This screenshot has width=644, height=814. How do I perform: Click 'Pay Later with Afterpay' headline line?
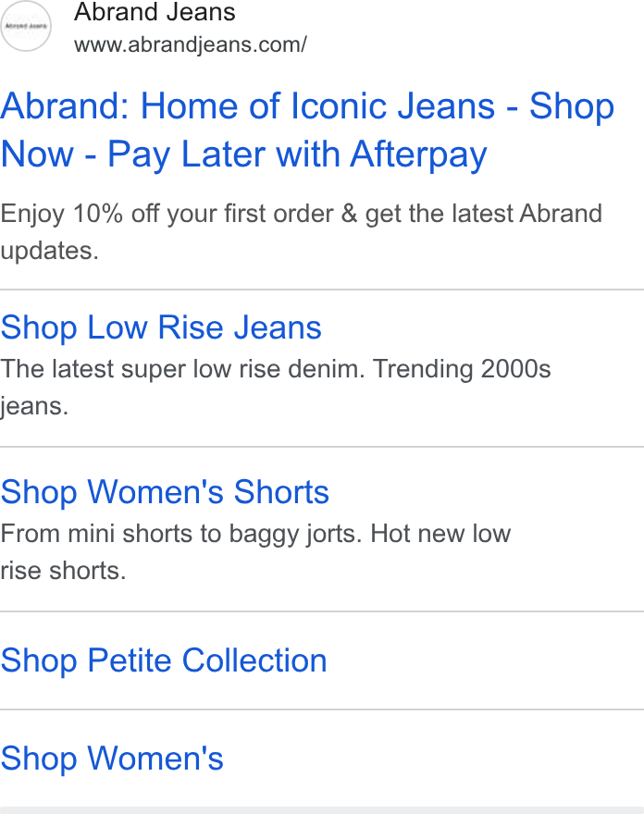pyautogui.click(x=297, y=154)
